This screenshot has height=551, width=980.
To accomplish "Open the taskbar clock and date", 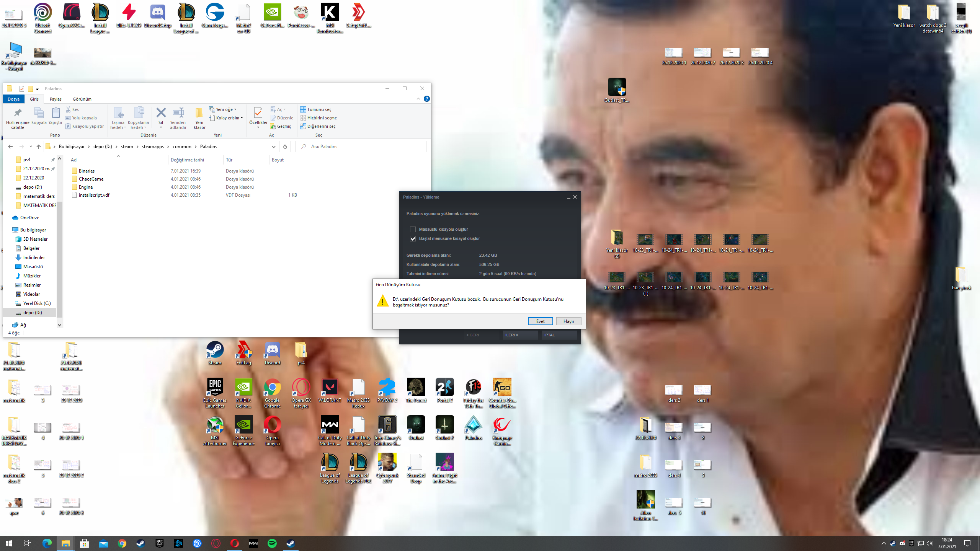I will (x=947, y=543).
